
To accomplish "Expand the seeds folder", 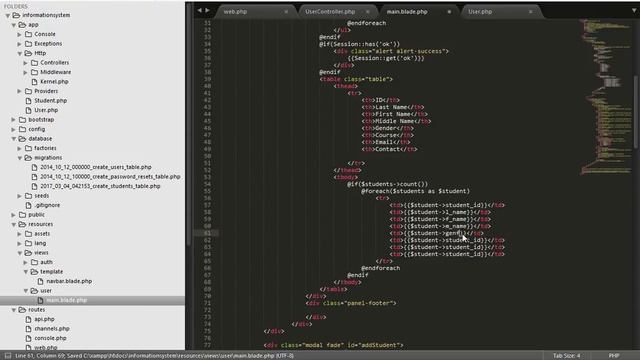I will point(20,196).
